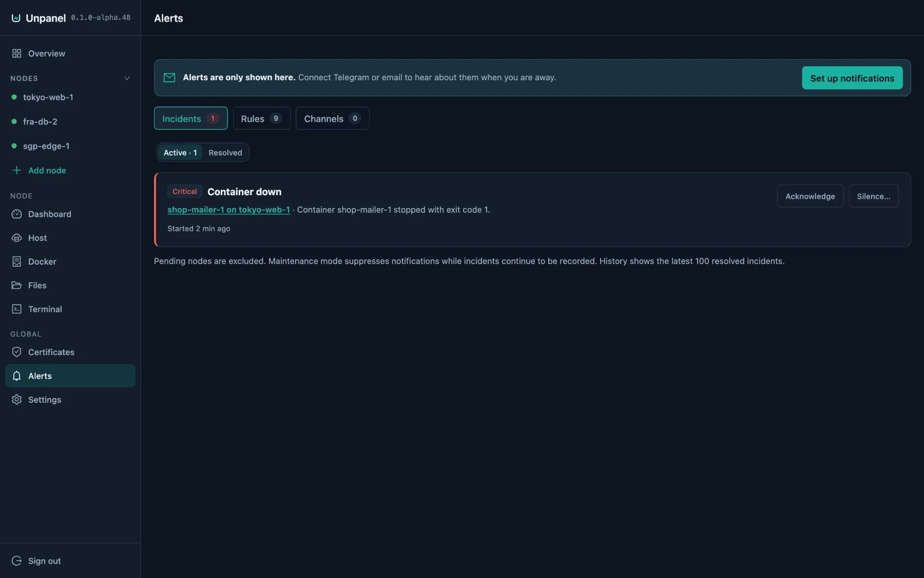Click the Add node link
924x578 pixels.
point(70,170)
